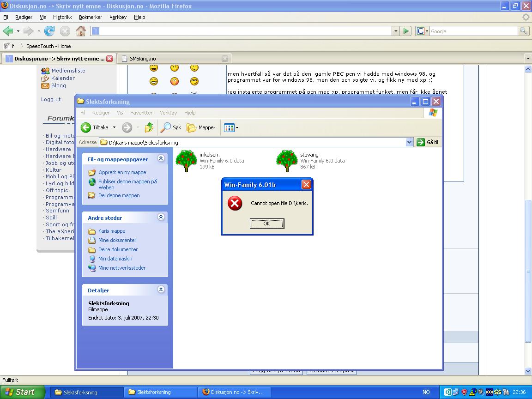The width and height of the screenshot is (532, 399).
Task: Open Explorer Favoritter menu
Action: [x=141, y=113]
